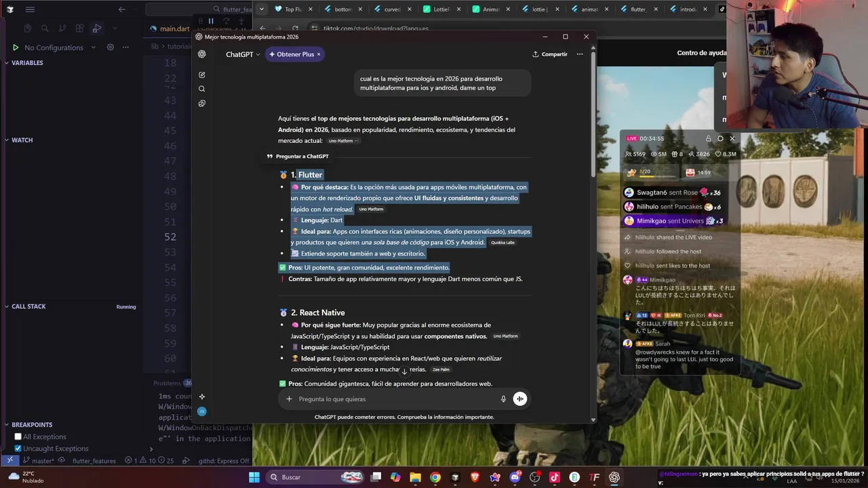Click the lock icon on live overlay
Image resolution: width=868 pixels, height=488 pixels.
[x=709, y=138]
